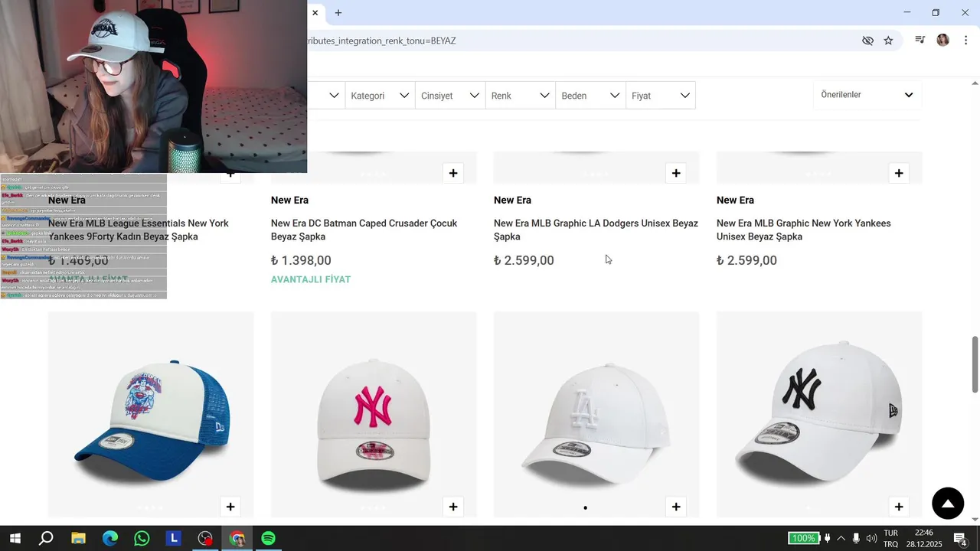Open the white cap with black NY logo
Image resolution: width=980 pixels, height=551 pixels.
[819, 415]
